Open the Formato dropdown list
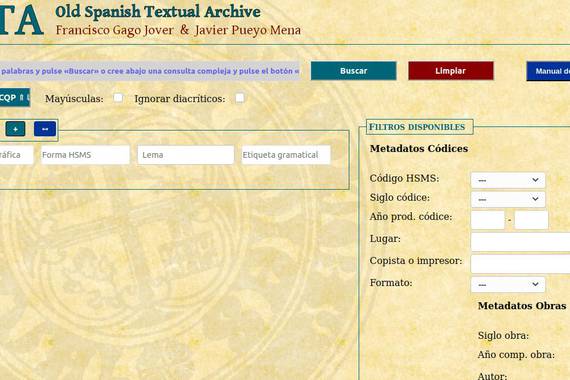The image size is (570, 380). (x=508, y=284)
